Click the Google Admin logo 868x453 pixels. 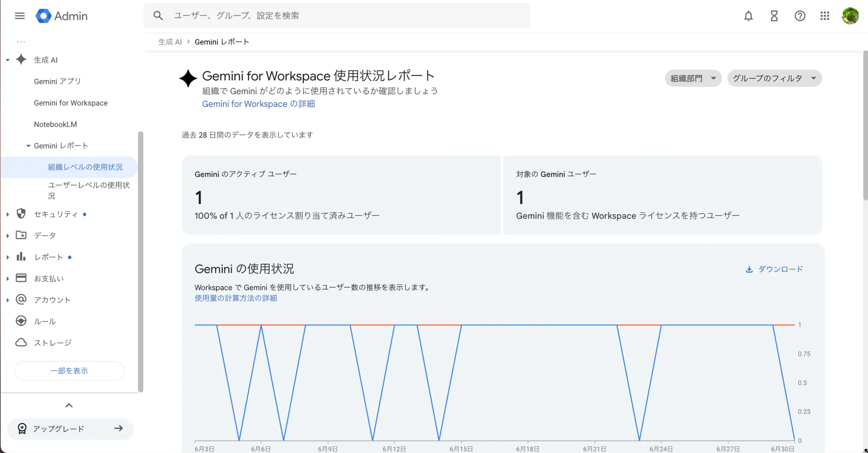61,16
